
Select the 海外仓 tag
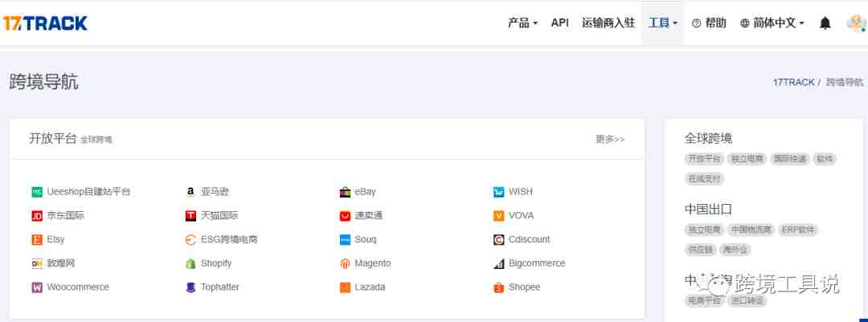(x=735, y=250)
